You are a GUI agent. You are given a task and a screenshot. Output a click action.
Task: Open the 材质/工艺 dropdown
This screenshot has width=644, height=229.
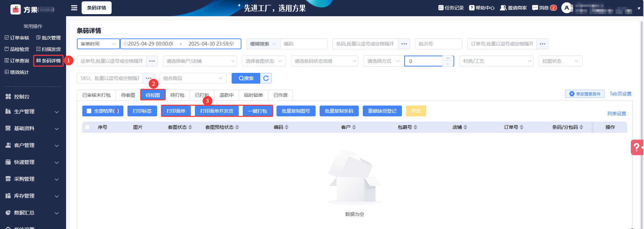click(496, 61)
